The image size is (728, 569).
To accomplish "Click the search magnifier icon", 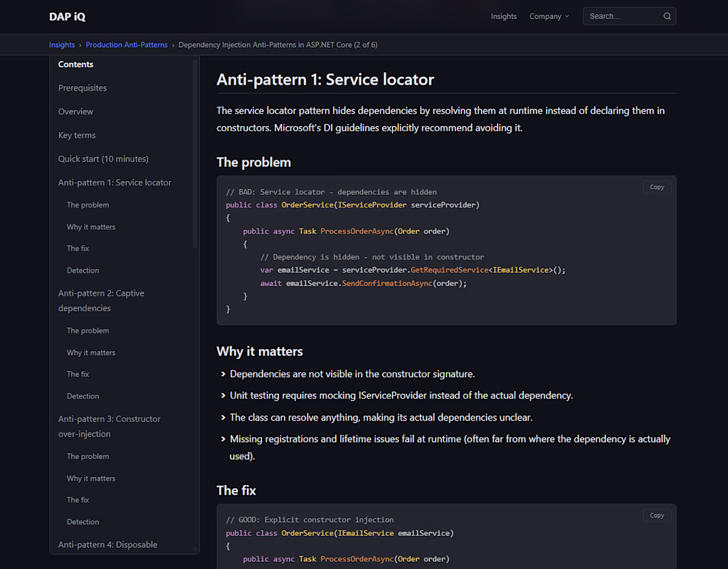I will pyautogui.click(x=667, y=17).
